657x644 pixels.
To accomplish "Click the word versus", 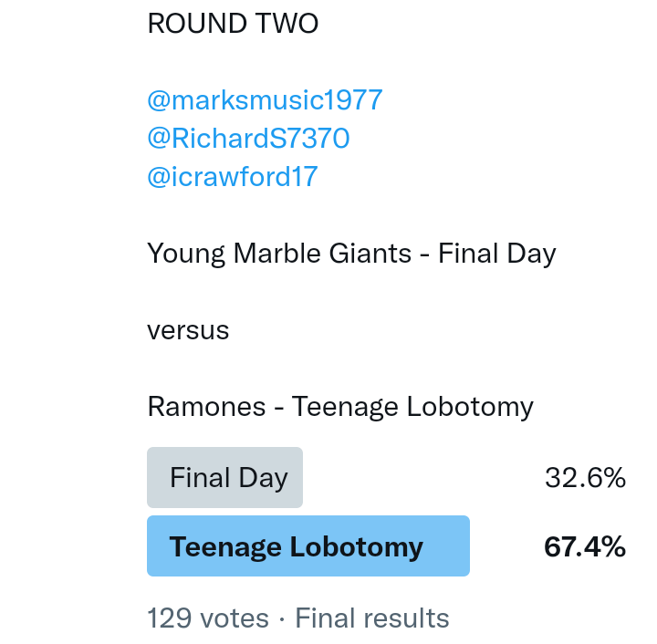I will 188,329.
